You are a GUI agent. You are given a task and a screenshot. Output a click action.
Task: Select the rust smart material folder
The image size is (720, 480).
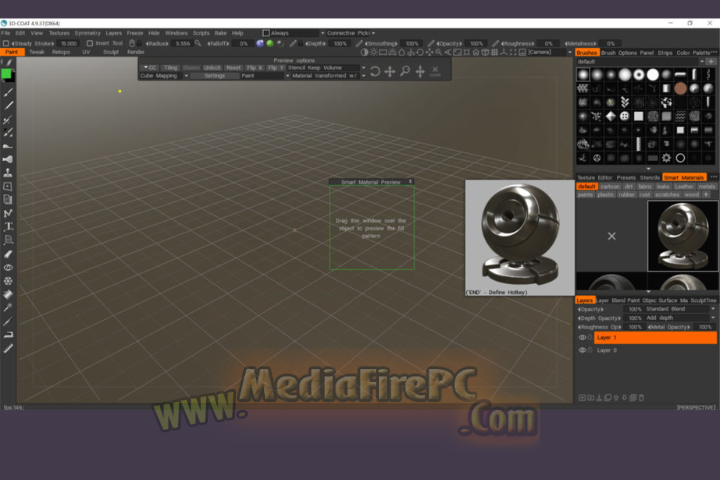(645, 195)
